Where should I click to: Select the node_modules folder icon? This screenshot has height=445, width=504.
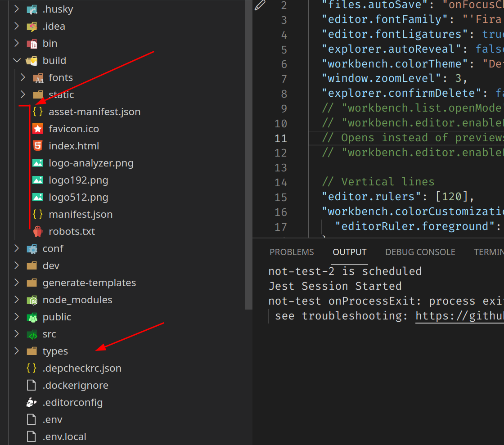31,299
